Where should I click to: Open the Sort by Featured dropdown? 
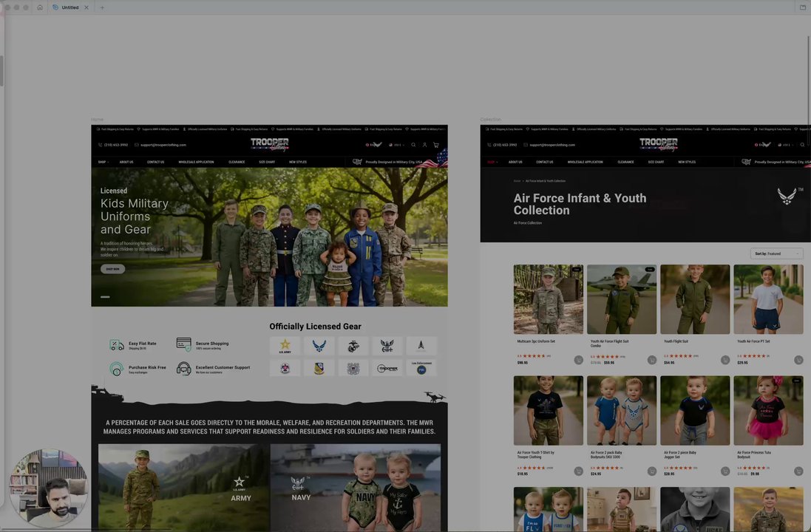tap(777, 253)
